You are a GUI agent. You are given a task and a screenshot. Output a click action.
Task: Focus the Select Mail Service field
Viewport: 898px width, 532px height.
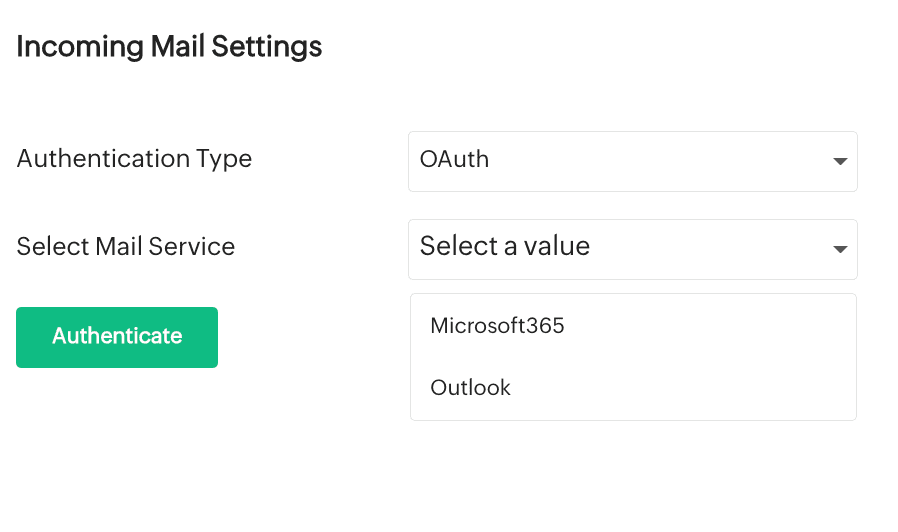point(632,249)
